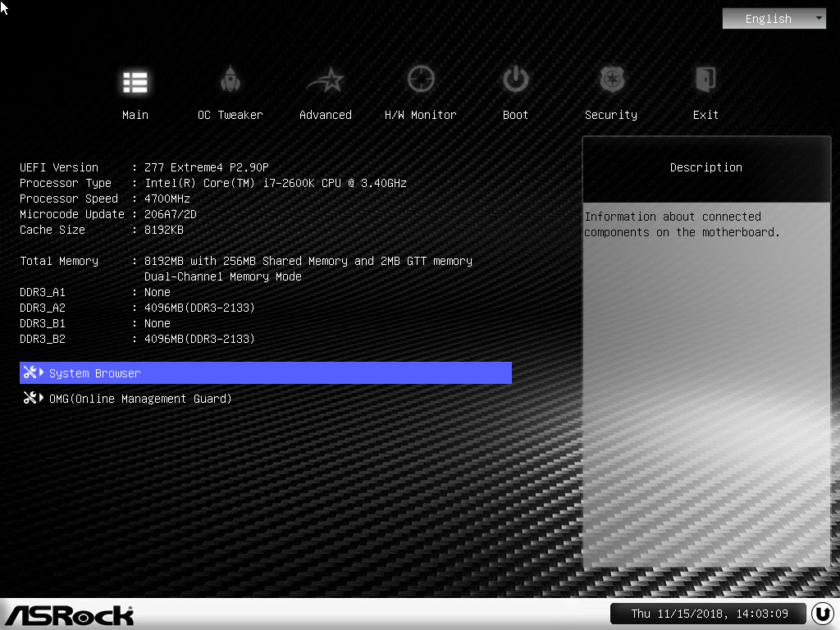Click the Description panel heading
Screen dimensions: 840x630
(706, 167)
